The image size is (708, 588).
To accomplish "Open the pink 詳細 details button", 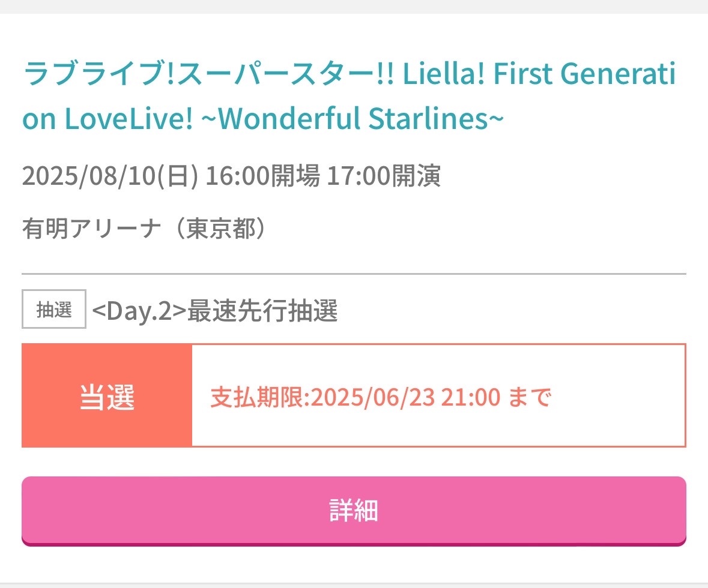I will [x=354, y=511].
